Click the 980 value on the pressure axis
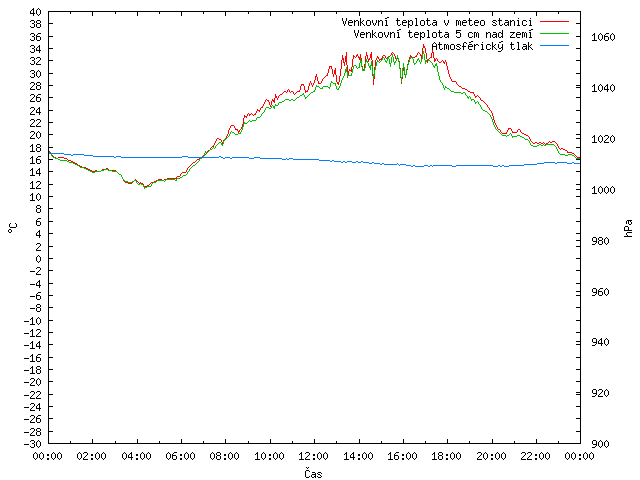 (600, 241)
